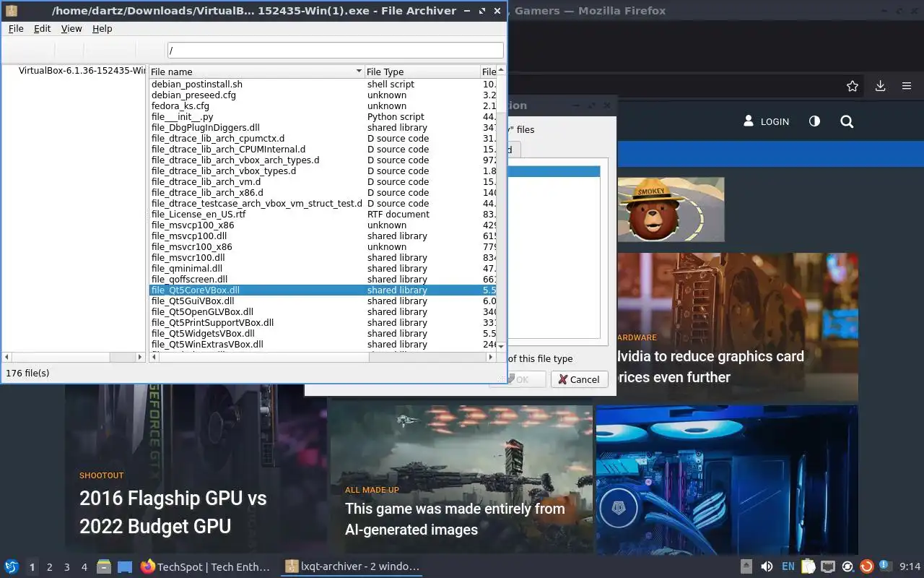The image size is (924, 578).
Task: Click the tree pane scroll-right arrow
Action: (141, 357)
